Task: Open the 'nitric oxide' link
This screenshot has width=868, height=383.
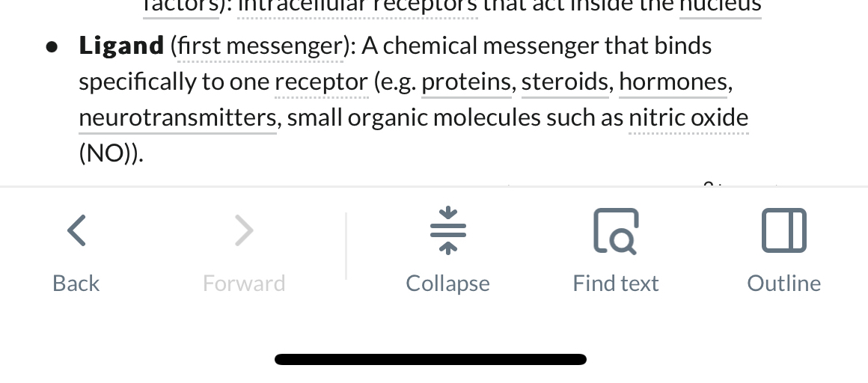Action: click(688, 118)
